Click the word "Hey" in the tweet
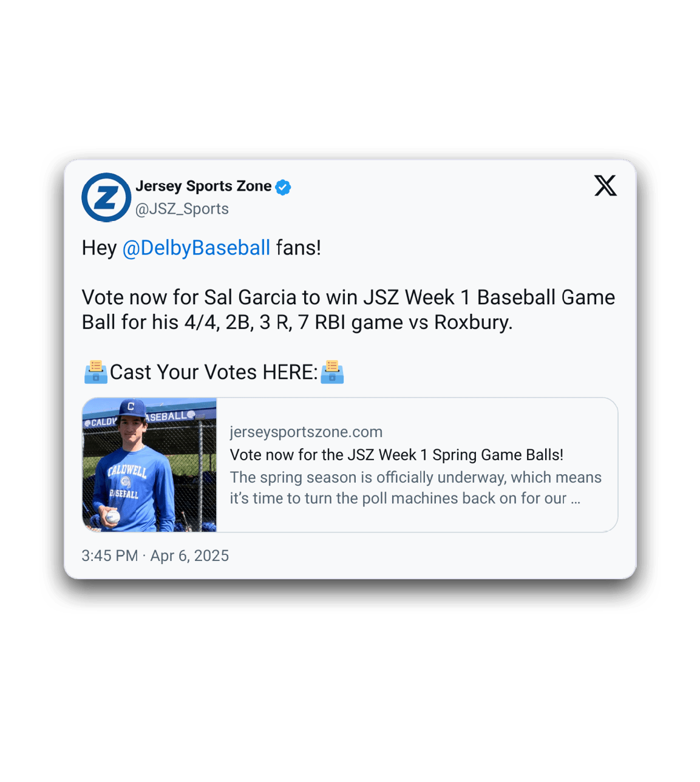 click(99, 248)
